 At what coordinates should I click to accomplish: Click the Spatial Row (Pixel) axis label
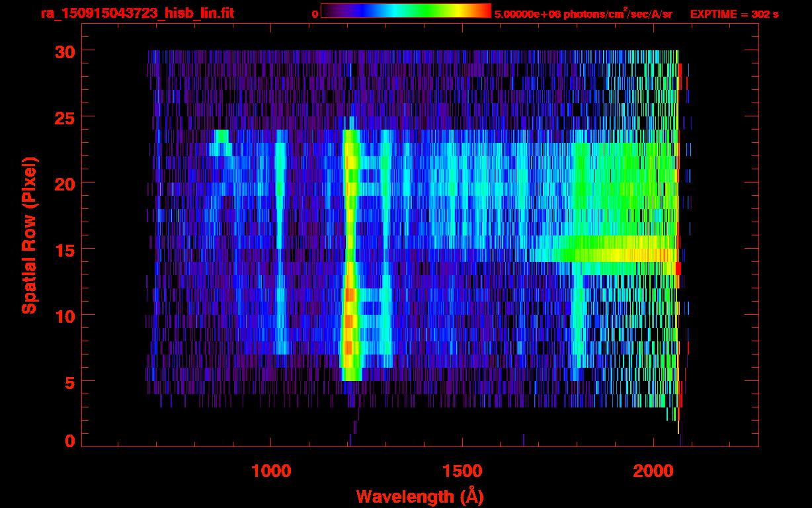29,234
